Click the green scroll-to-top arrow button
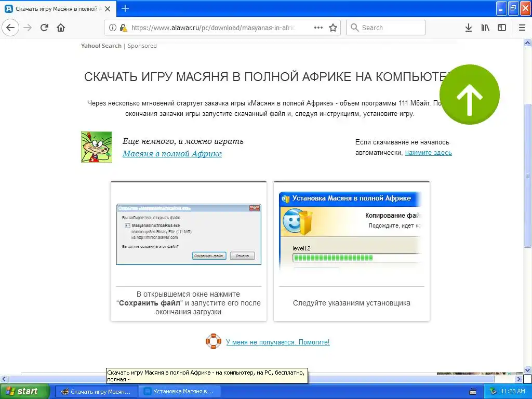 470,95
